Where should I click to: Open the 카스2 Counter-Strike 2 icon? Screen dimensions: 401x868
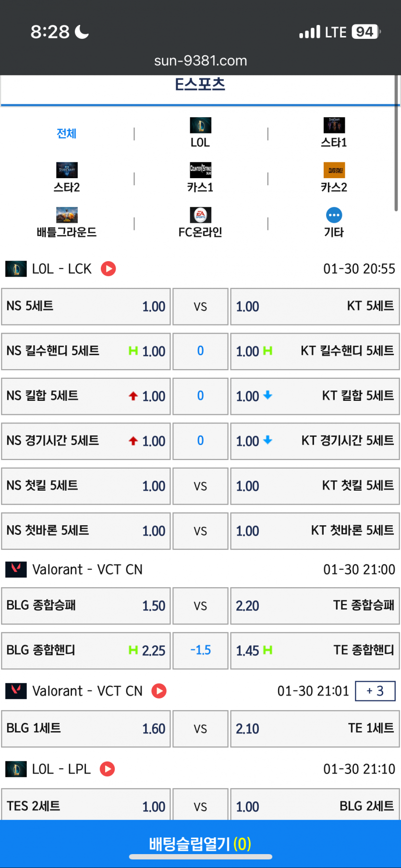click(x=334, y=170)
